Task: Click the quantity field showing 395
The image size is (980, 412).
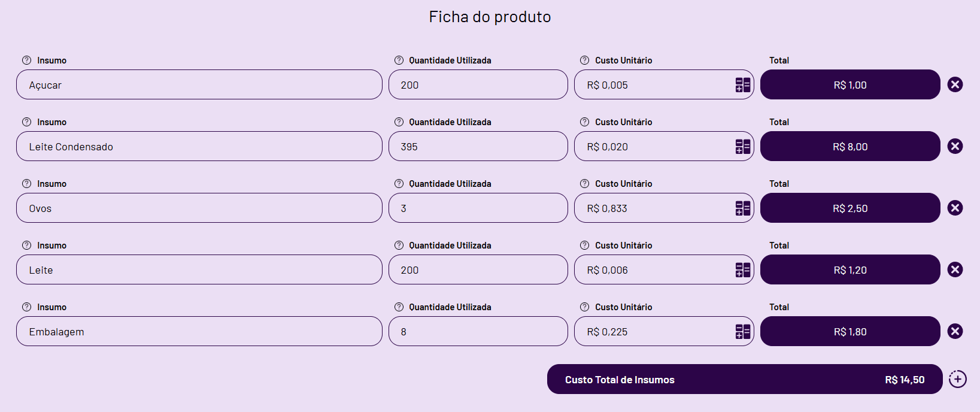Action: 478,147
